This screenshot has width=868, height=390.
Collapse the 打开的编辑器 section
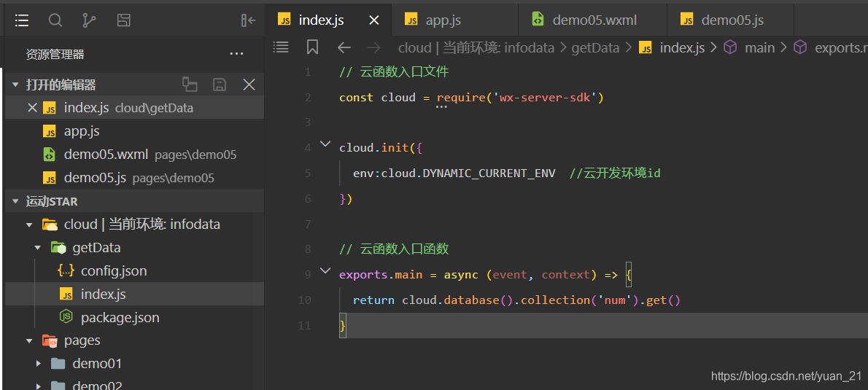15,85
